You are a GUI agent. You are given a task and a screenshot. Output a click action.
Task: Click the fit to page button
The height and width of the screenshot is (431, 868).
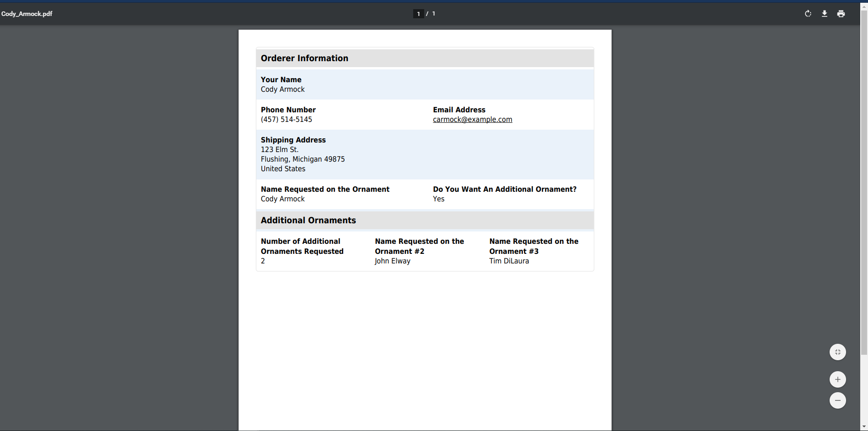click(837, 352)
